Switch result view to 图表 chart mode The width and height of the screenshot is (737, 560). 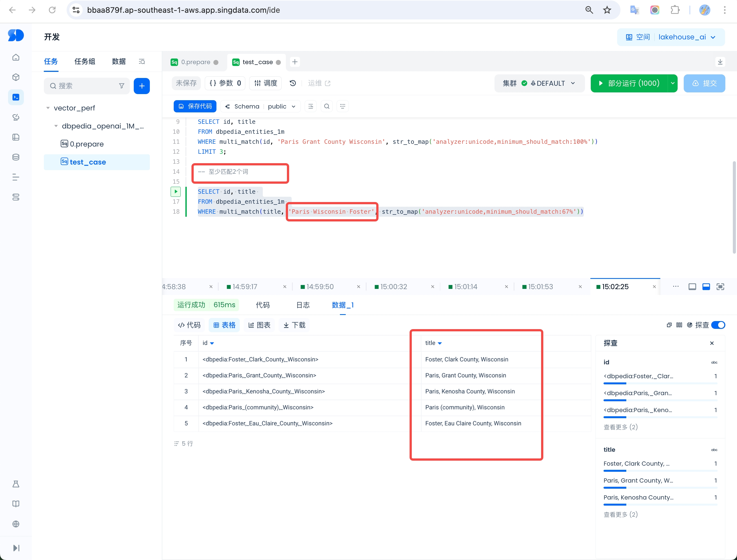259,325
